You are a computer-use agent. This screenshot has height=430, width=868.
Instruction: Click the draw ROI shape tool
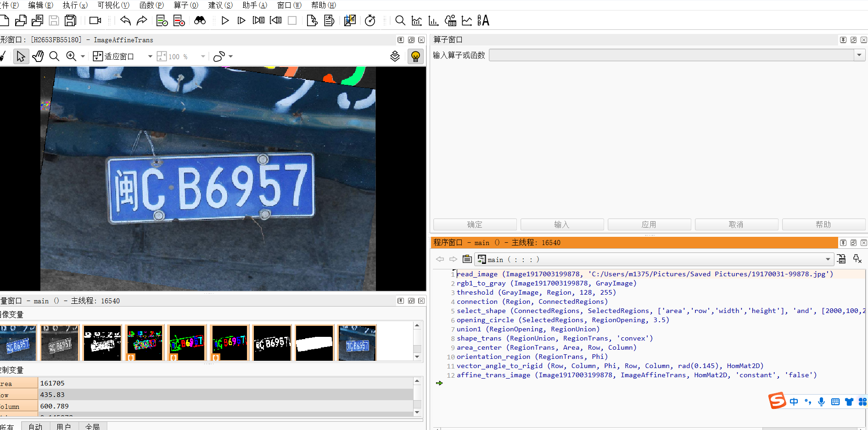[219, 56]
